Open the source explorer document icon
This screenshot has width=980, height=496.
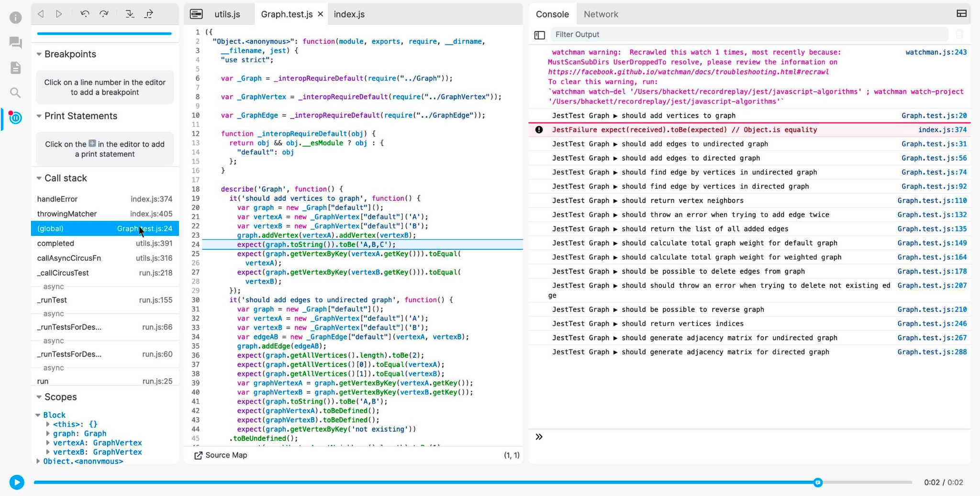point(16,67)
